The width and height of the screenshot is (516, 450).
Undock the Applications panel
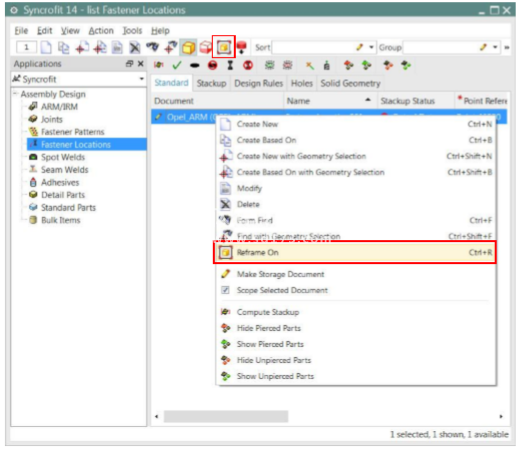[x=129, y=63]
